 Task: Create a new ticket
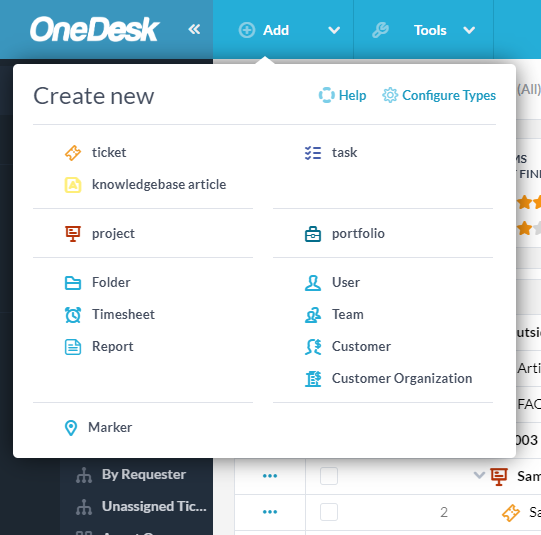click(x=109, y=152)
